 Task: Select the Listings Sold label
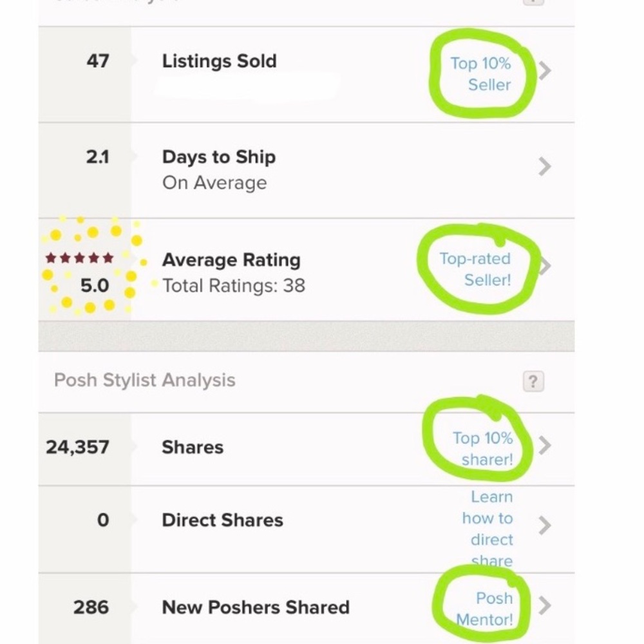220,62
